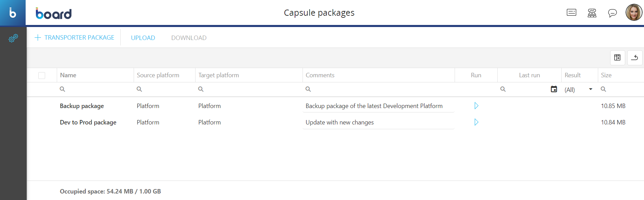Click the DOWNLOAD menu item
The width and height of the screenshot is (644, 200).
pyautogui.click(x=189, y=38)
